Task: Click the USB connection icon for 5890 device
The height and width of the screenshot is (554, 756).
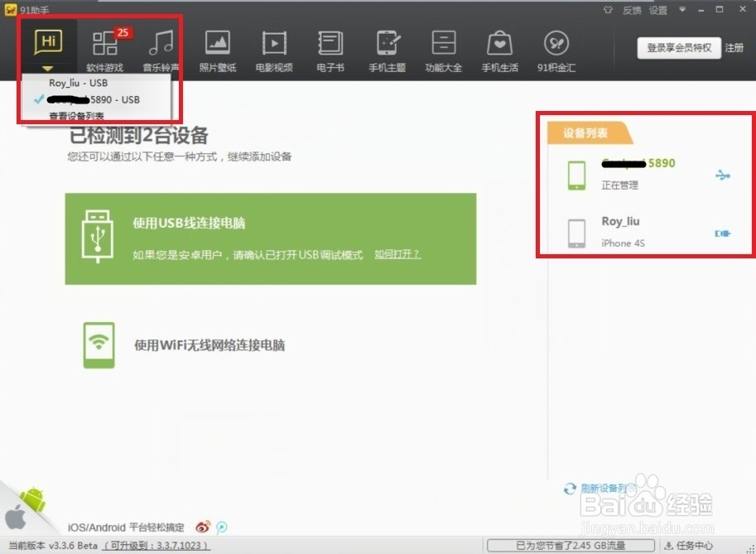Action: click(722, 175)
